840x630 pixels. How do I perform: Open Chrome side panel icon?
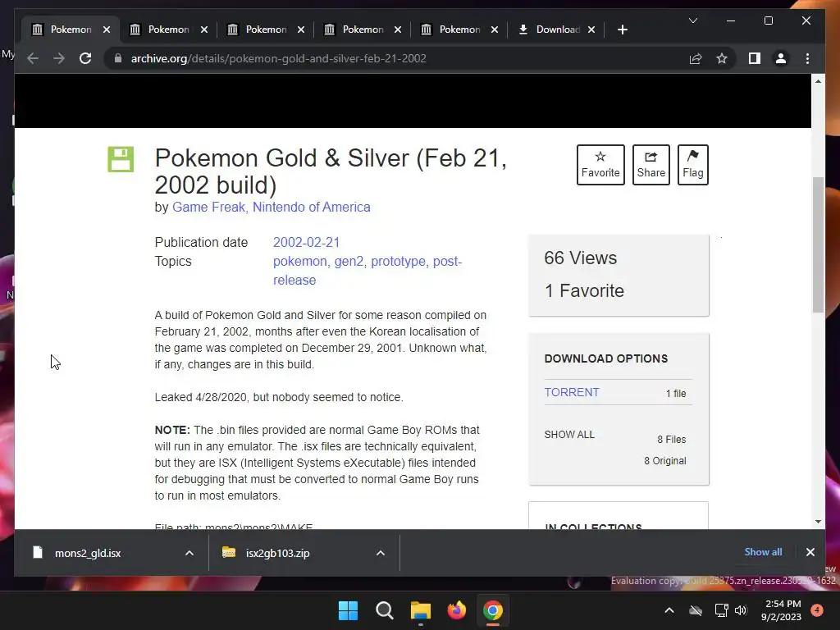(755, 58)
